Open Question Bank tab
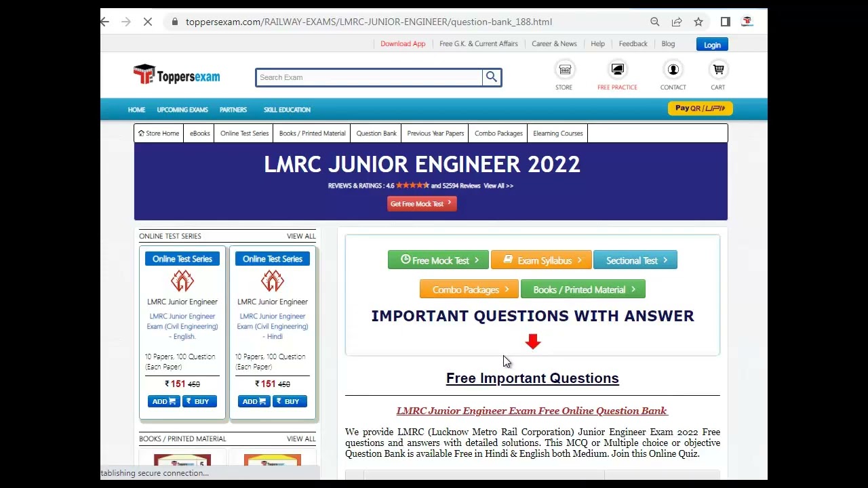This screenshot has height=488, width=868. (x=376, y=134)
